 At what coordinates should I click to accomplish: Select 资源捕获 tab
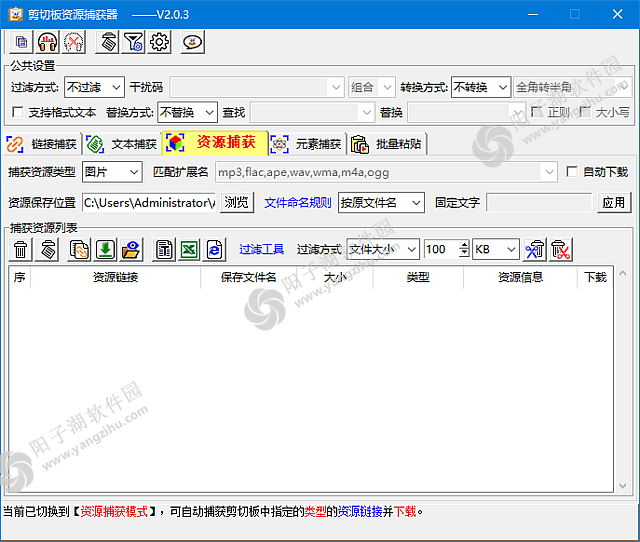point(215,143)
